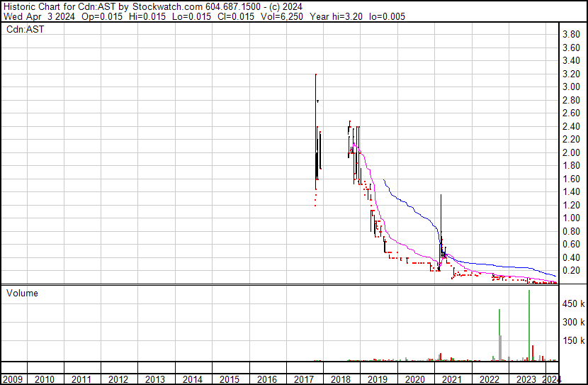The height and width of the screenshot is (385, 588).
Task: Click the early 2021 price spike peak
Action: coord(441,195)
